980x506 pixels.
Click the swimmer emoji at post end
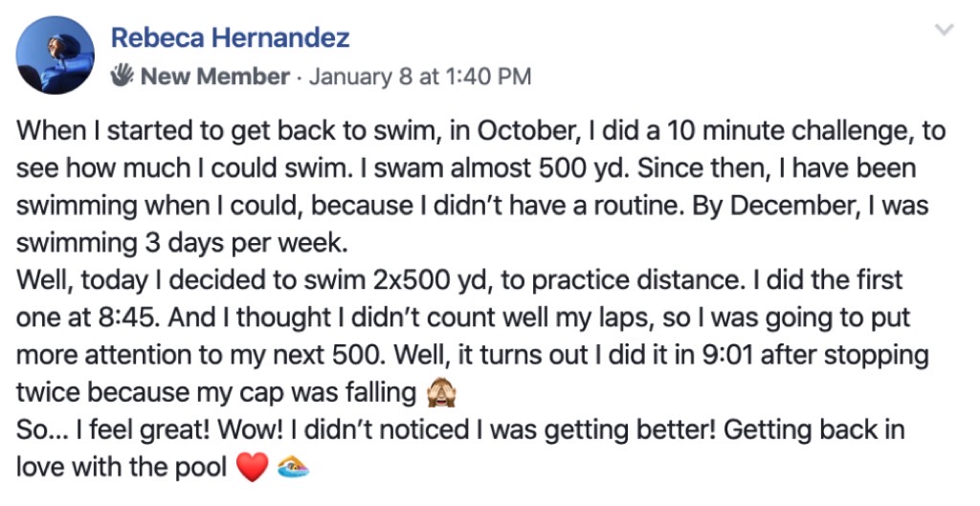tap(293, 468)
